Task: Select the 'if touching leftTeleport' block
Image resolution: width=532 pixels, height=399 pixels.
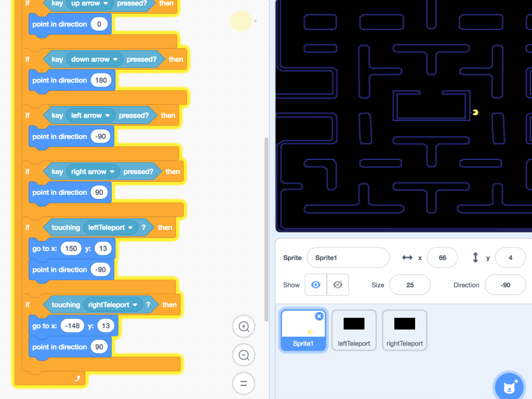Action: click(28, 228)
